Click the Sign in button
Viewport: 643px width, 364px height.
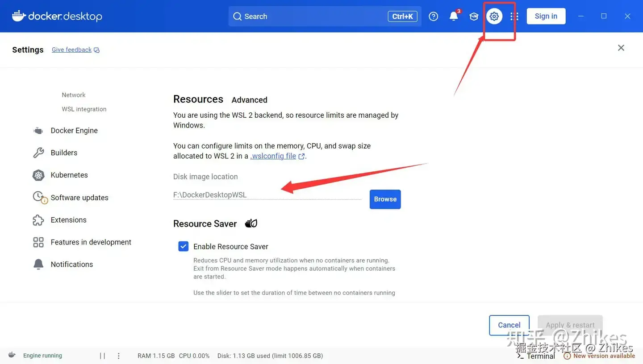coord(546,17)
